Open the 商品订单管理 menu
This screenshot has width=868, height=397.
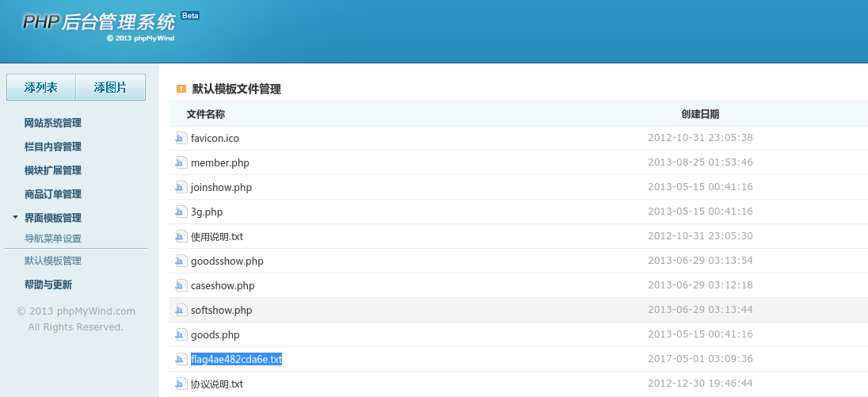53,194
